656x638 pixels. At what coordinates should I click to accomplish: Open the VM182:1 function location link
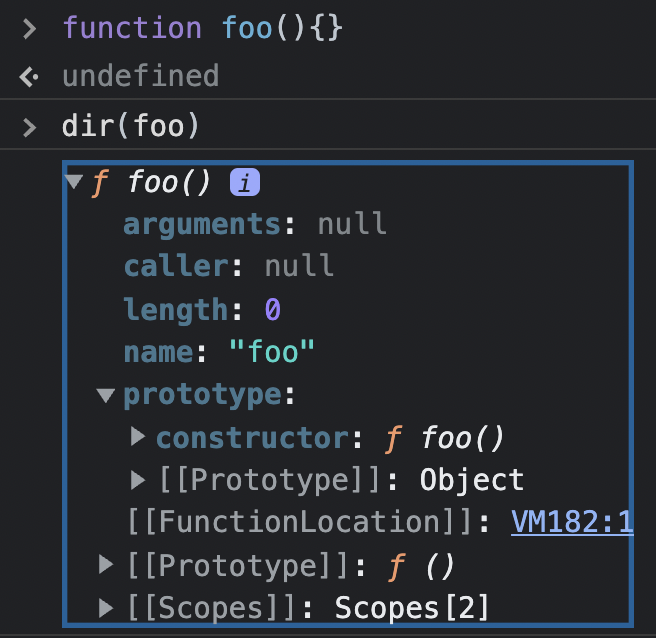click(x=572, y=522)
